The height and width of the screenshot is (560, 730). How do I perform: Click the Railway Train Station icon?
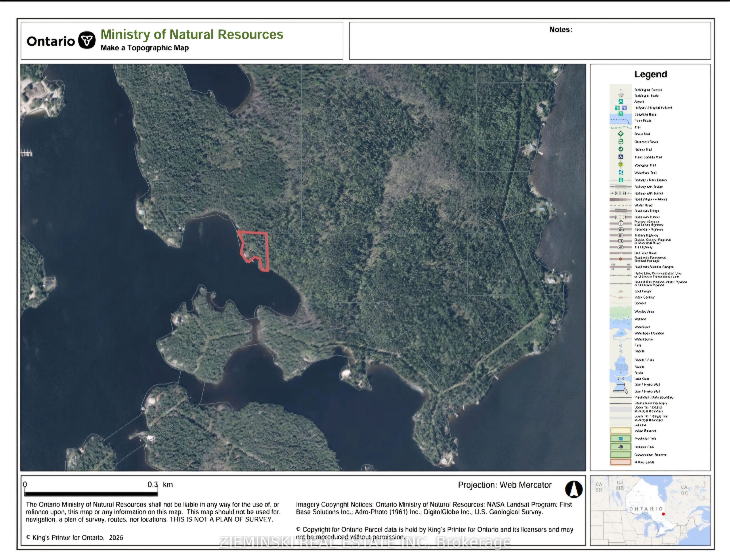coord(621,180)
